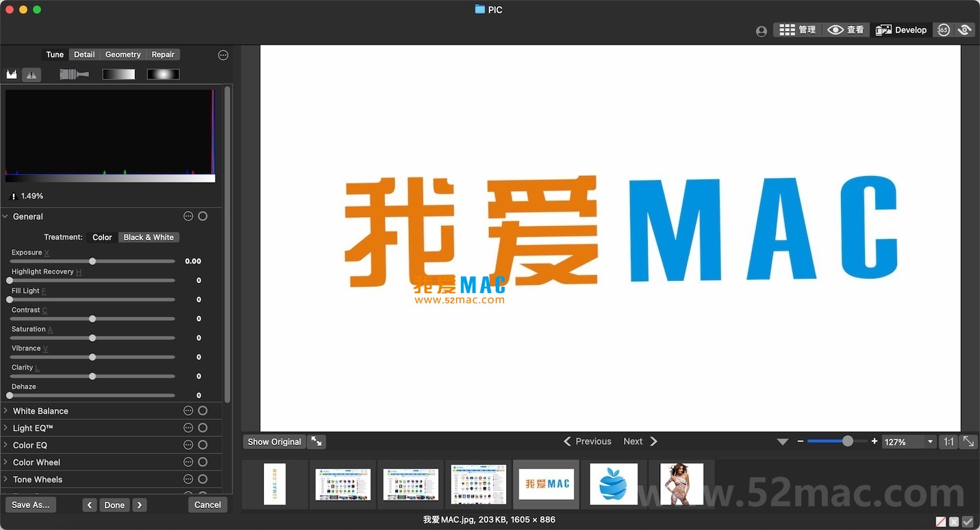Image resolution: width=980 pixels, height=530 pixels.
Task: Expand the Light EQ section
Action: [6, 428]
